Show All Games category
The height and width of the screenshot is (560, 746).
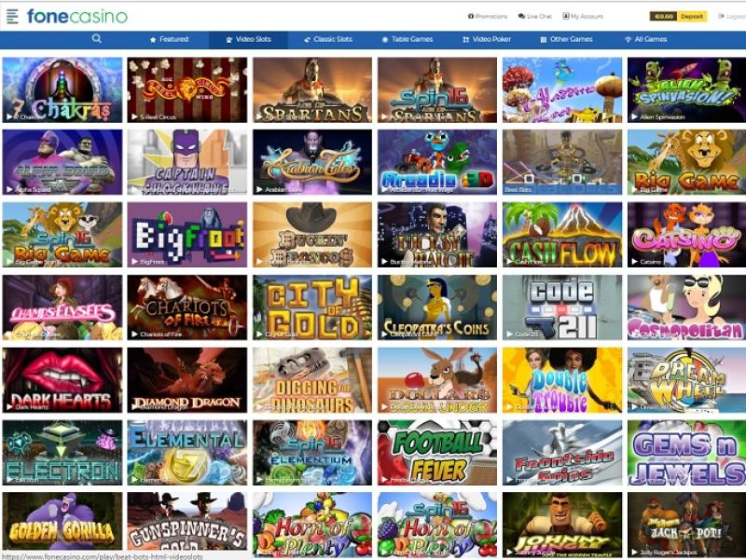pos(645,39)
